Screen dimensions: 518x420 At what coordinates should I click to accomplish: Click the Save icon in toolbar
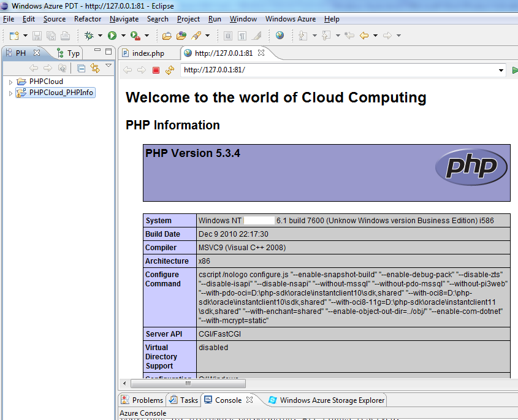click(37, 36)
